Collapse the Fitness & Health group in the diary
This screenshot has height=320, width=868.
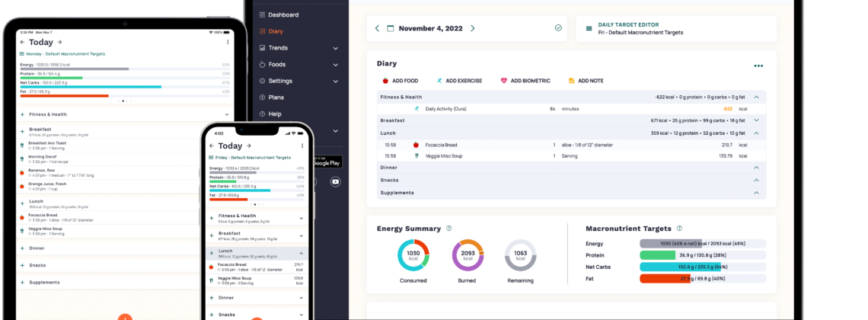[x=756, y=98]
